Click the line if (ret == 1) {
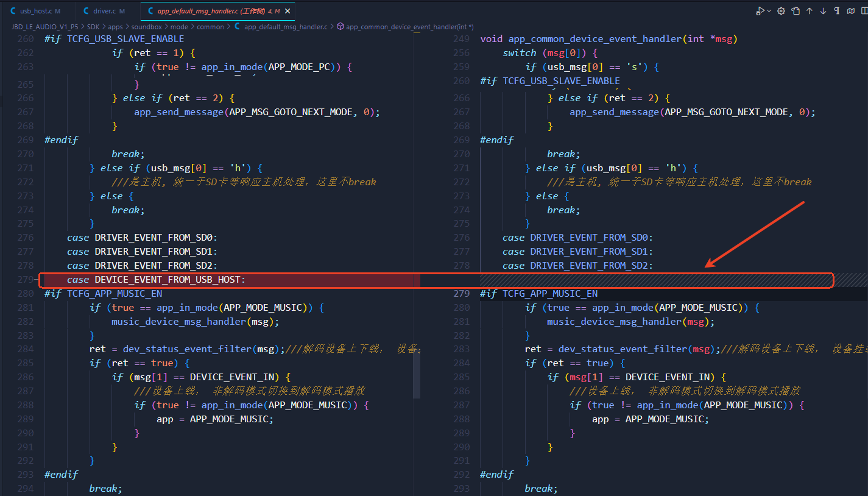 click(x=153, y=53)
